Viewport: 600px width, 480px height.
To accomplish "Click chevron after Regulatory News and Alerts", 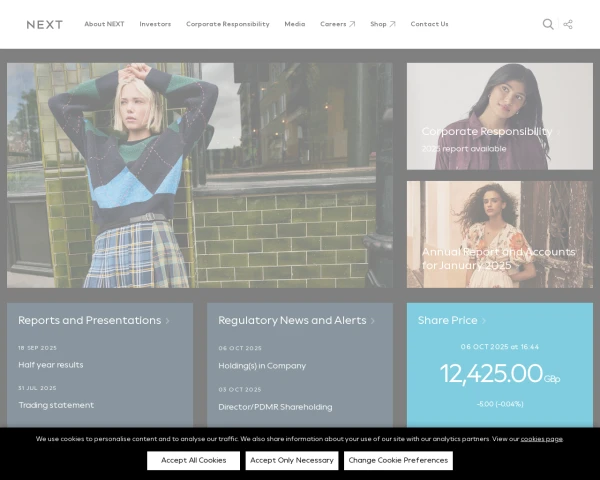I will point(373,321).
